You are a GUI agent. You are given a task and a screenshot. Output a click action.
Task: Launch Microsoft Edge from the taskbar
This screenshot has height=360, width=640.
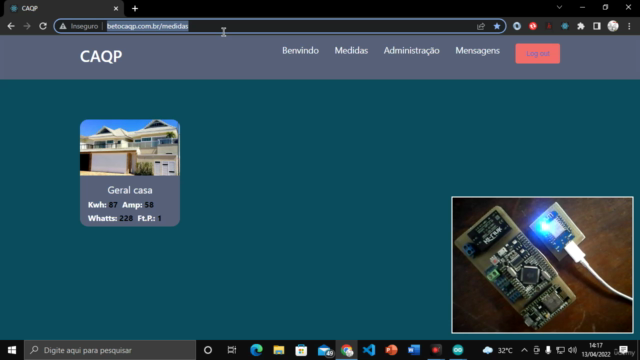point(256,350)
